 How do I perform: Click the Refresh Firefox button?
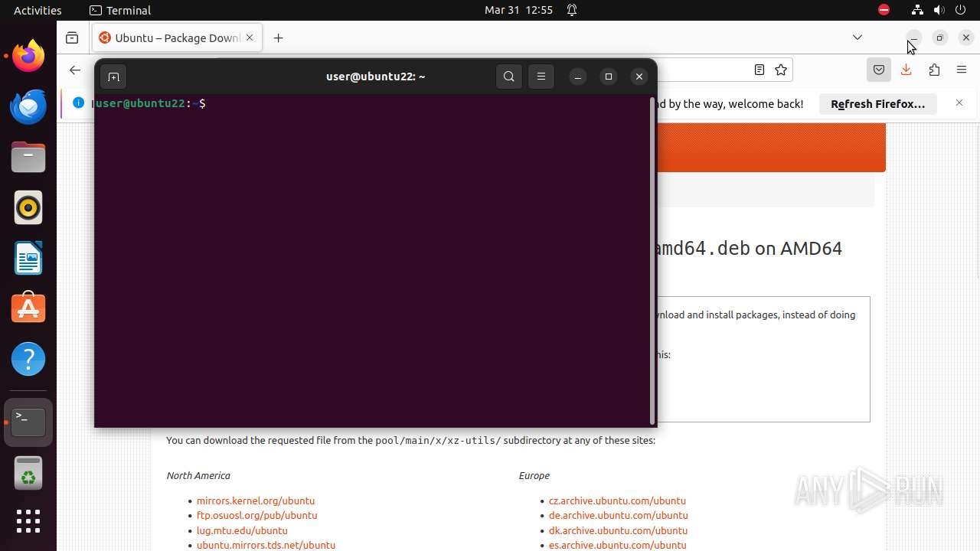pyautogui.click(x=878, y=103)
